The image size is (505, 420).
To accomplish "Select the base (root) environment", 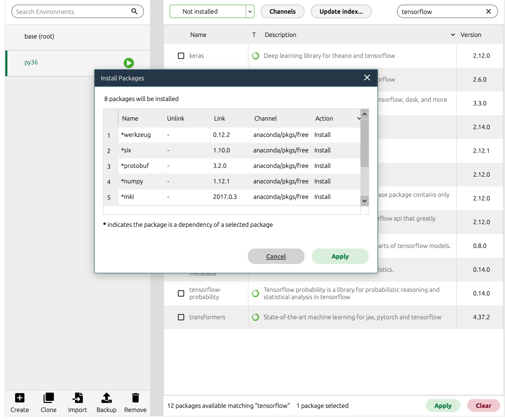I will (x=39, y=36).
